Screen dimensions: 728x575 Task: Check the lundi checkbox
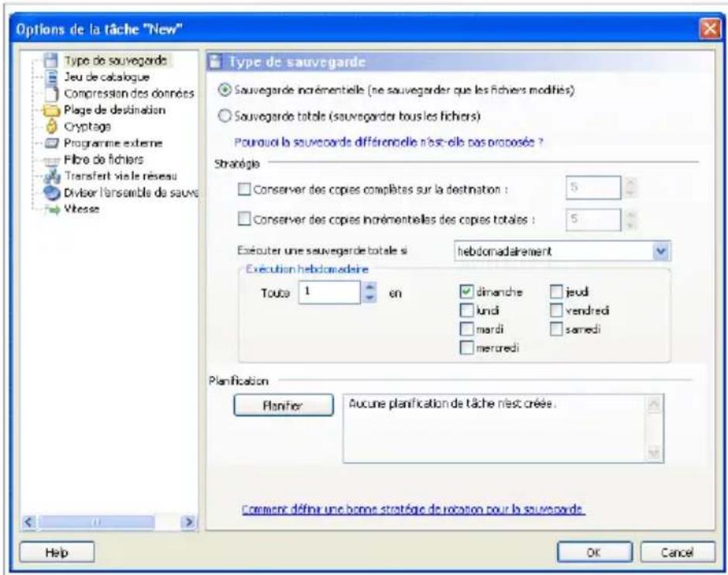coord(466,310)
